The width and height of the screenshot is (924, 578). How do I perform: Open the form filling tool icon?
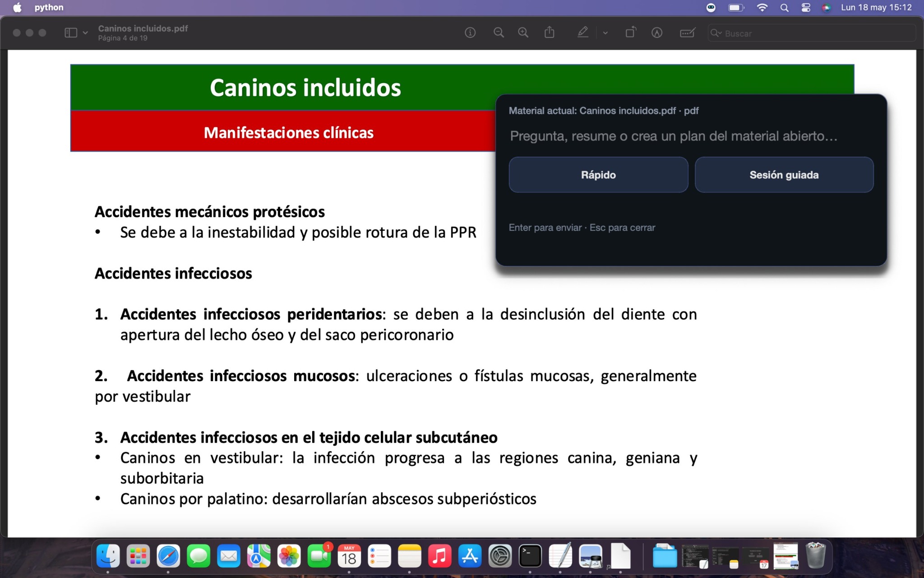pyautogui.click(x=688, y=33)
